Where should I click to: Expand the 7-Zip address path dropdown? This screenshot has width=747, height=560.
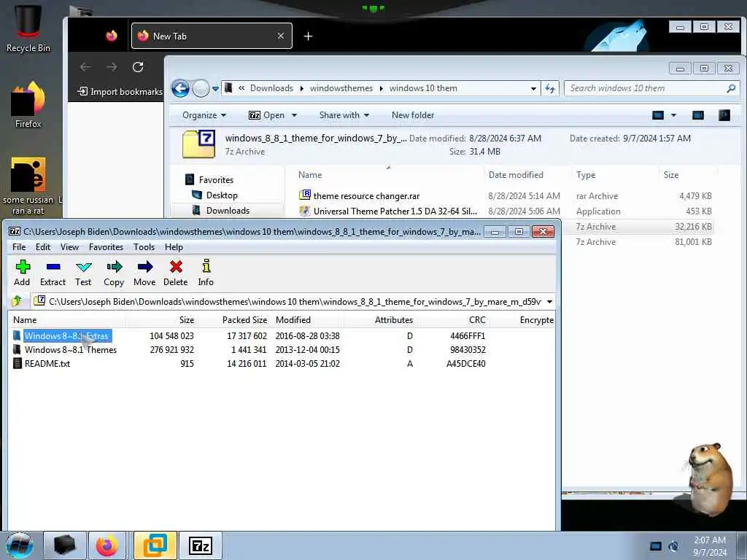(x=549, y=301)
